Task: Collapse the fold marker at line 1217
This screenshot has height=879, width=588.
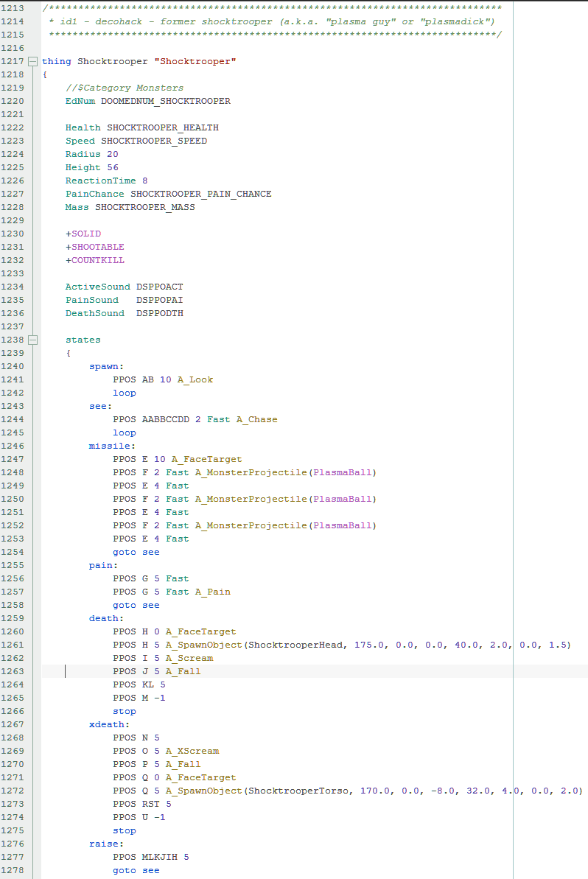Action: click(x=33, y=61)
